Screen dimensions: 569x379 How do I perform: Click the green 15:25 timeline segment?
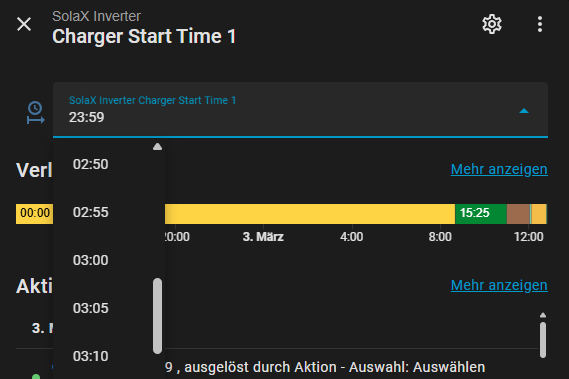481,214
